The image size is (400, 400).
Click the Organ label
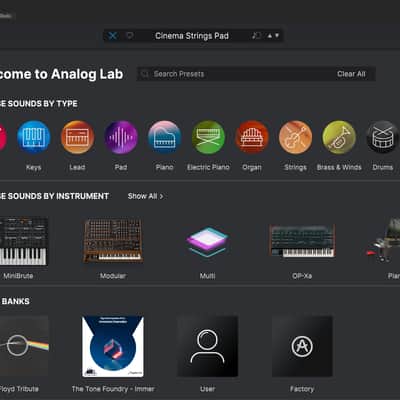tap(252, 167)
